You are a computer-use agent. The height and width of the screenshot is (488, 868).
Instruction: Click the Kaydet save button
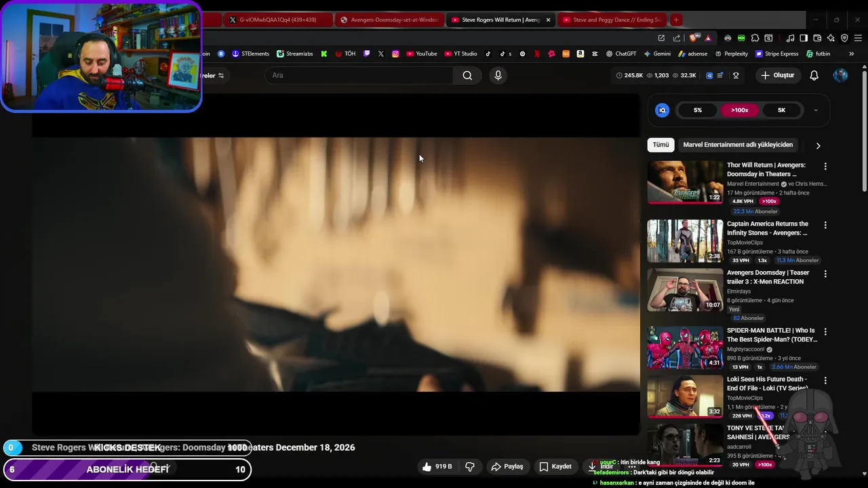point(555,466)
